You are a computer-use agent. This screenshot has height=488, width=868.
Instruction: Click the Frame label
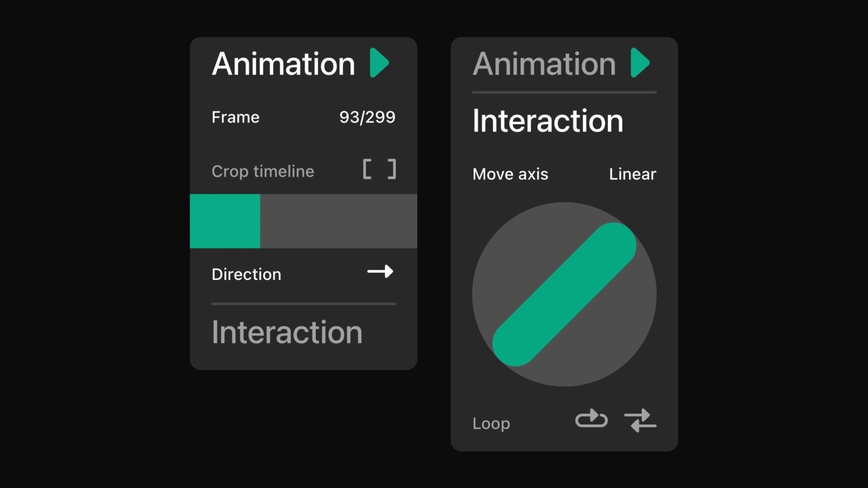pos(235,117)
